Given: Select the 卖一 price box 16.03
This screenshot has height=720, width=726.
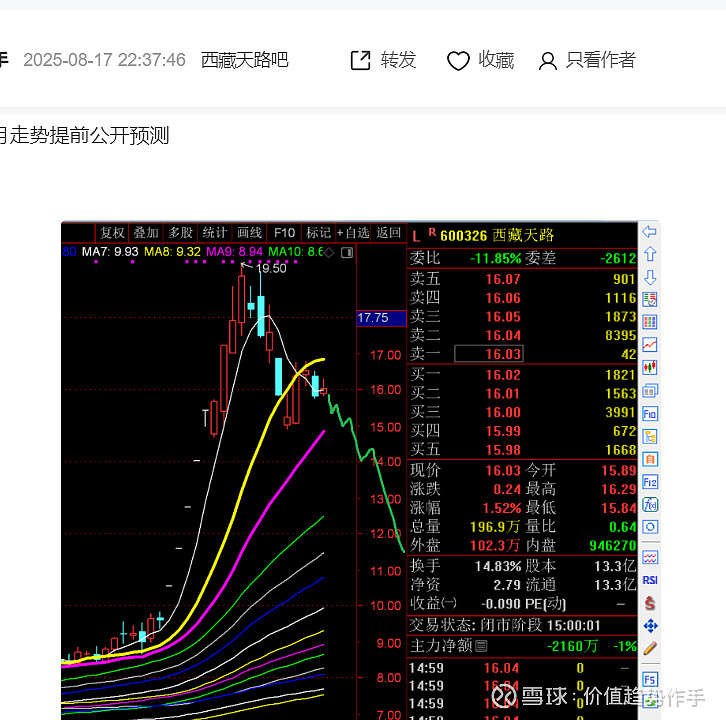Looking at the screenshot, I should point(489,354).
